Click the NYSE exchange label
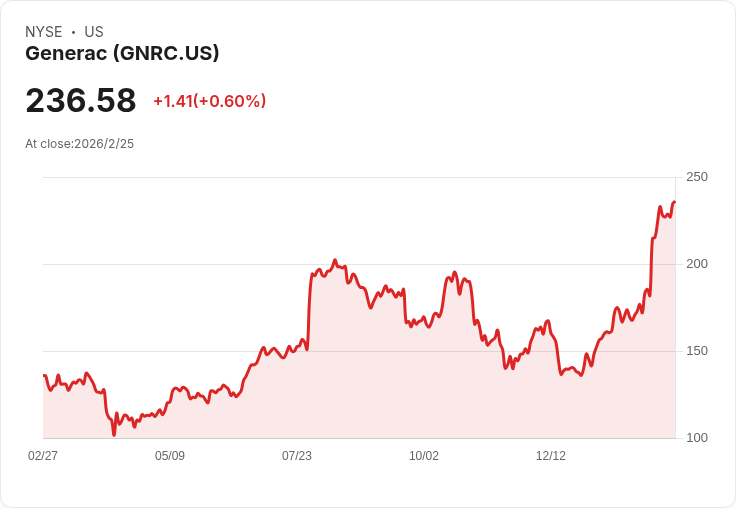 pyautogui.click(x=44, y=32)
